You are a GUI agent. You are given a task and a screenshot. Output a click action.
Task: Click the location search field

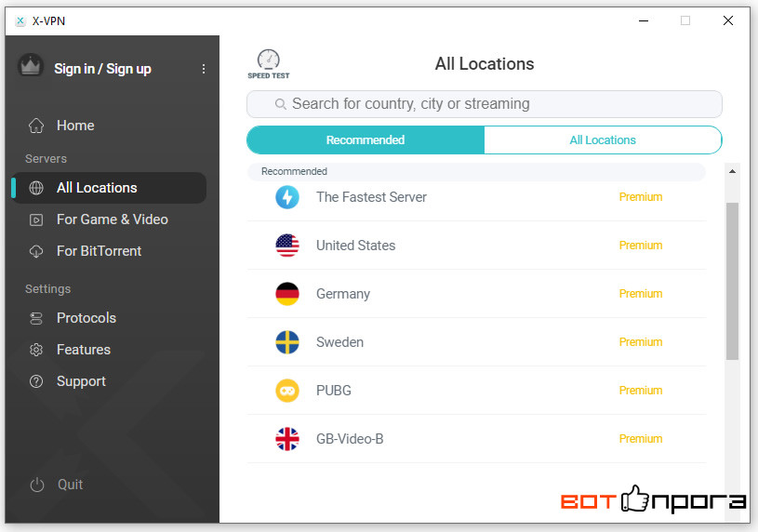(485, 104)
